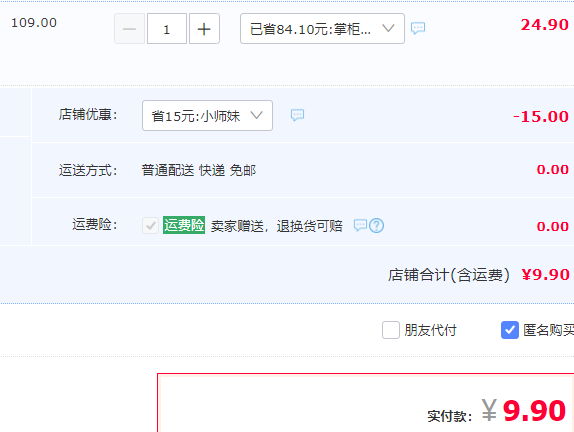The height and width of the screenshot is (432, 574).
Task: Click the comment icon beside item discount dropdown
Action: click(x=418, y=28)
